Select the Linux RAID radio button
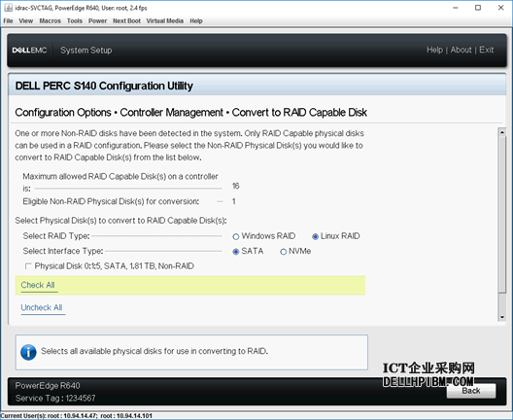Screen dimensions: 513x420 click(315, 236)
